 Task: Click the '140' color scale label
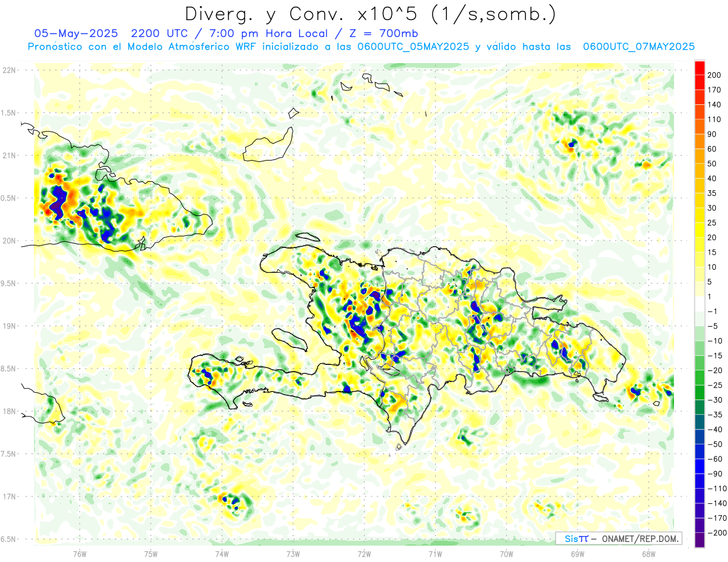(x=715, y=105)
